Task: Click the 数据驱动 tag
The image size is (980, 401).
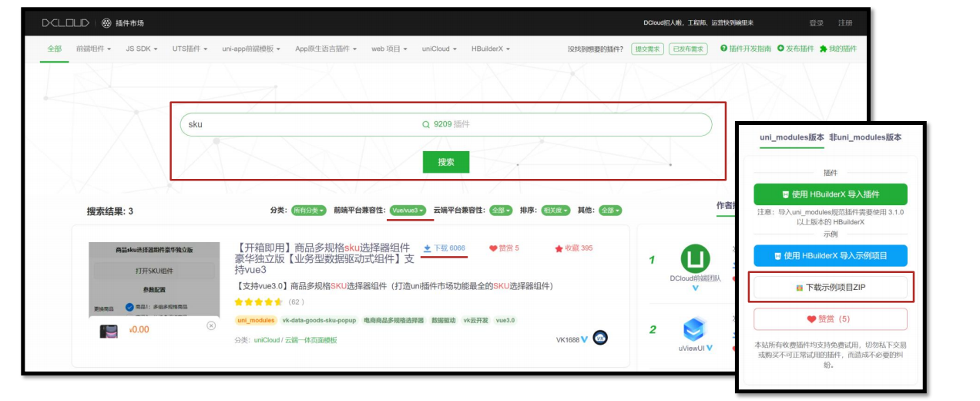Action: pos(444,320)
